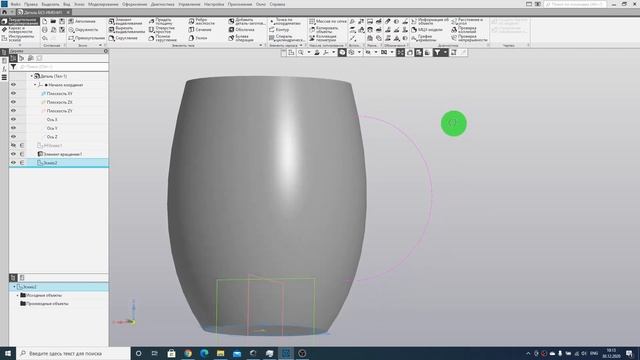Open the Оформление menu
The image size is (640, 360).
[134, 4]
